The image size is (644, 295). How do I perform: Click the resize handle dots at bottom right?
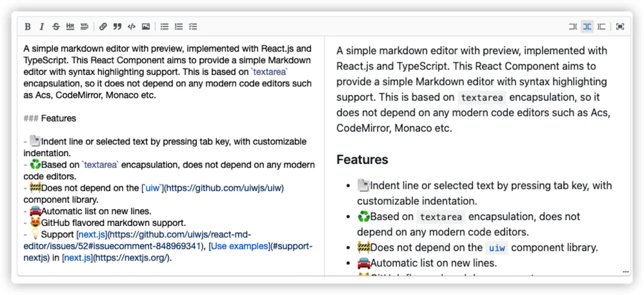coord(626,272)
